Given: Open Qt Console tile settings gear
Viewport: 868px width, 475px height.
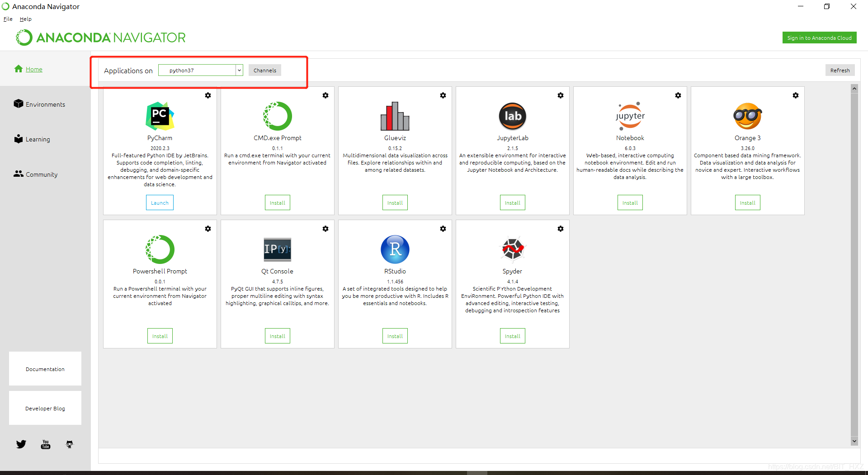Looking at the screenshot, I should [x=325, y=229].
